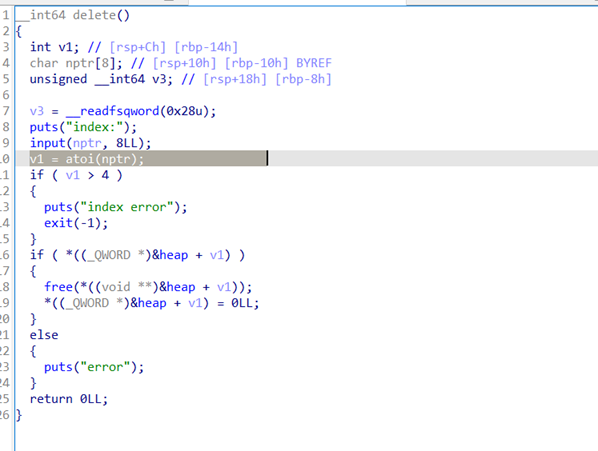The height and width of the screenshot is (451, 598).
Task: Click the highlighted 'v1 = atoi(nptr);' line
Action: [87, 159]
